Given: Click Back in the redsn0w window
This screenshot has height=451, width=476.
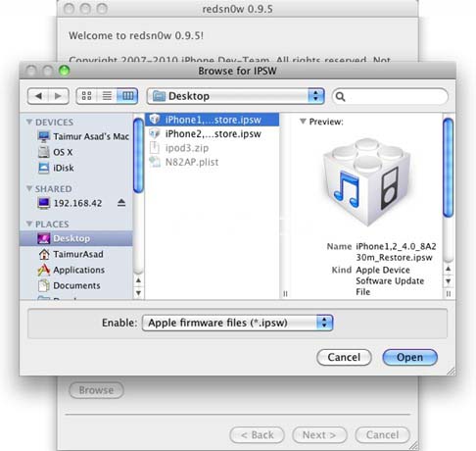Looking at the screenshot, I should tap(257, 435).
